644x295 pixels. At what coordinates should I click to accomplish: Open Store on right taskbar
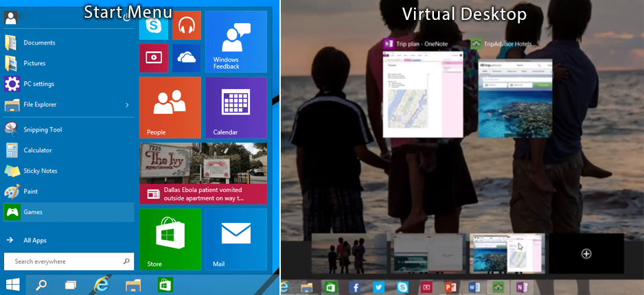331,287
